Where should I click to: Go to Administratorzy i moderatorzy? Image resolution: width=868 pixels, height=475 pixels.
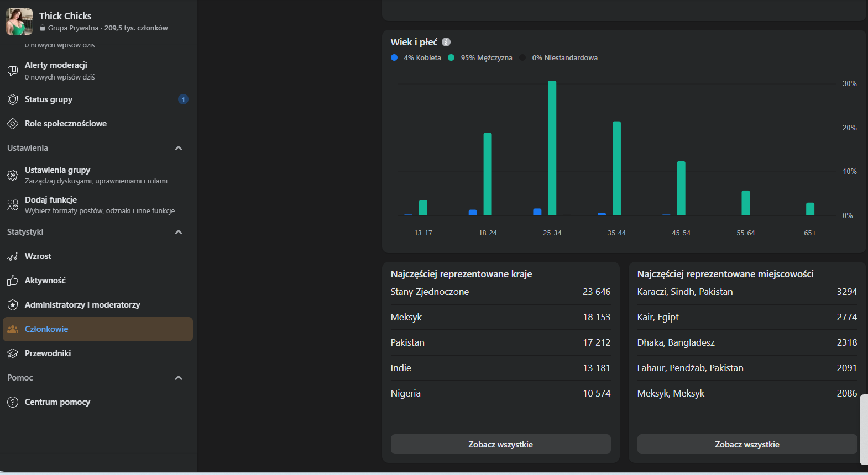click(x=82, y=305)
